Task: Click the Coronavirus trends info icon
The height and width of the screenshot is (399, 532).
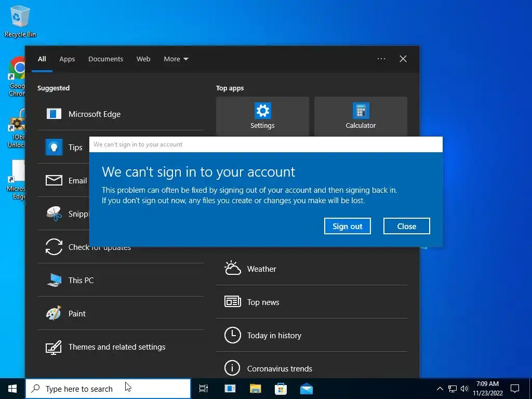Action: click(x=233, y=368)
